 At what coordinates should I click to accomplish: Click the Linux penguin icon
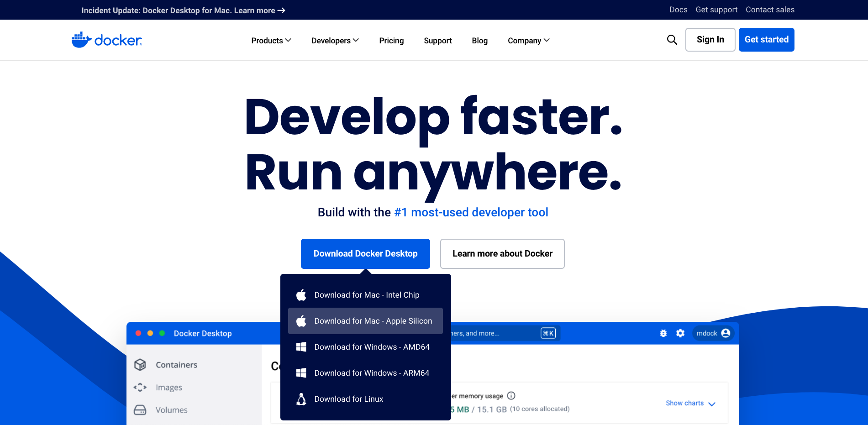pyautogui.click(x=301, y=399)
